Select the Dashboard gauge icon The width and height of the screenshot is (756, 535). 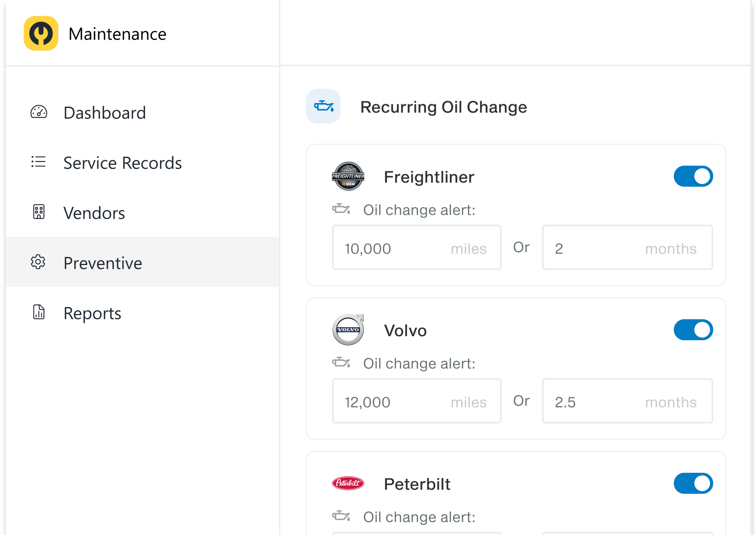coord(38,112)
